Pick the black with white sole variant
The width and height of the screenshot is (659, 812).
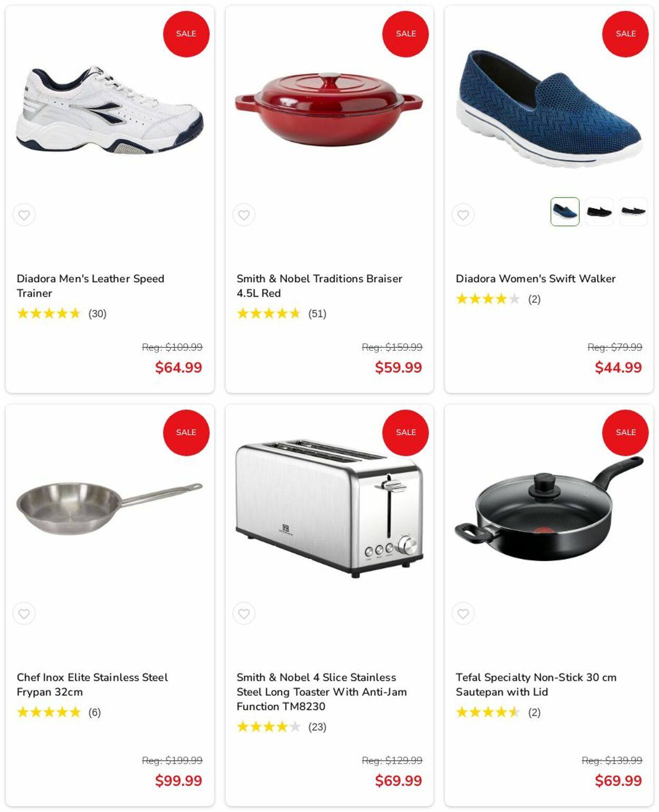633,212
